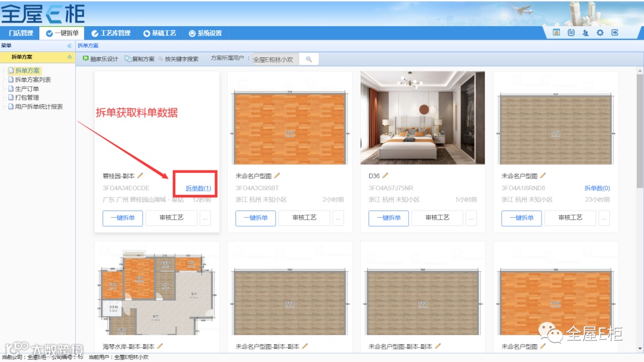Collapse the 拆单方案 accordion section
Image resolution: width=644 pixels, height=362 pixels.
[69, 57]
